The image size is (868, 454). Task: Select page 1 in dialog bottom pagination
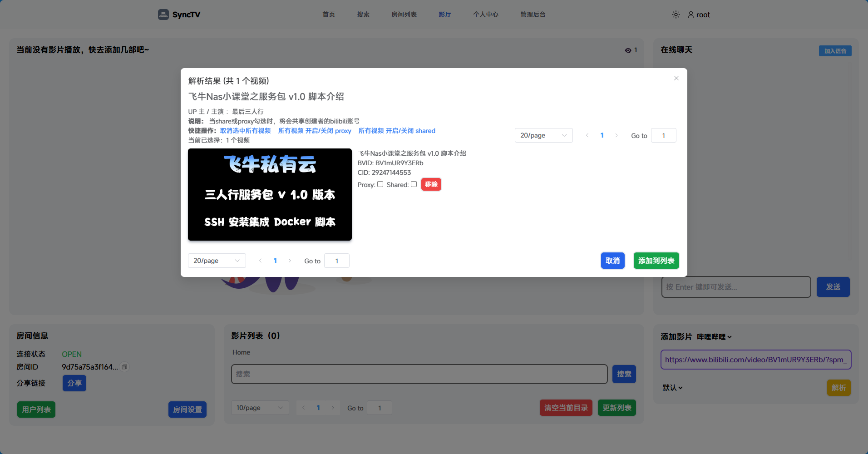click(275, 261)
